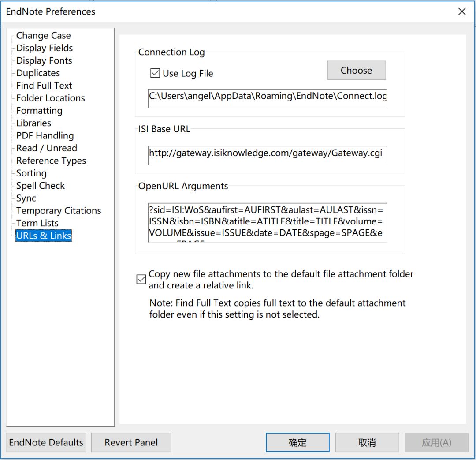Select Read / Unread settings
The image size is (476, 460).
point(47,148)
